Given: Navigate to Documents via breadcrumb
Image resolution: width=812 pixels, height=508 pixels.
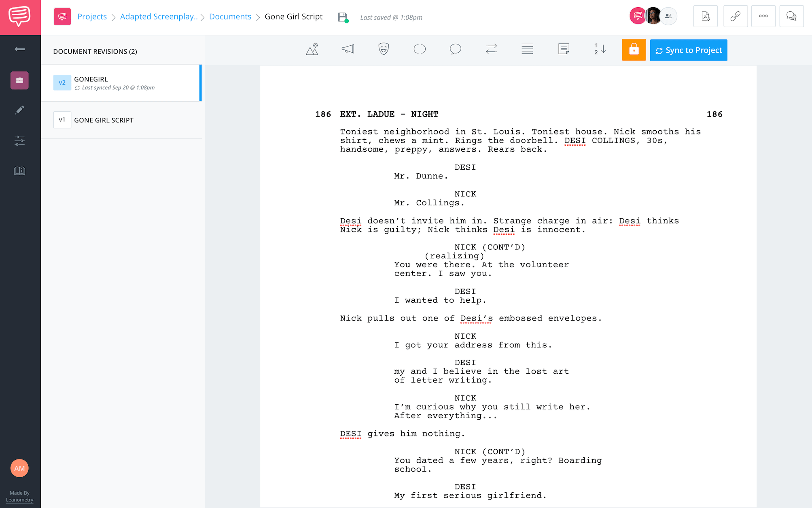Looking at the screenshot, I should pyautogui.click(x=230, y=16).
